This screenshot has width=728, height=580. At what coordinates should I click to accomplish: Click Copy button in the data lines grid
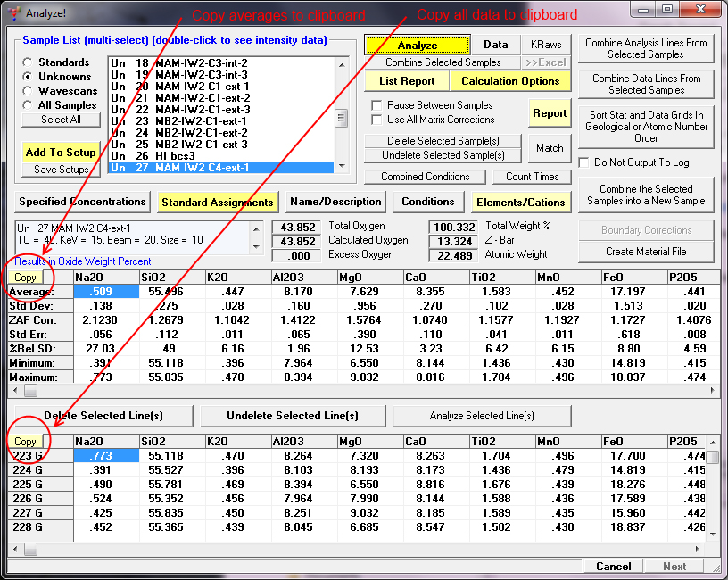tap(25, 442)
